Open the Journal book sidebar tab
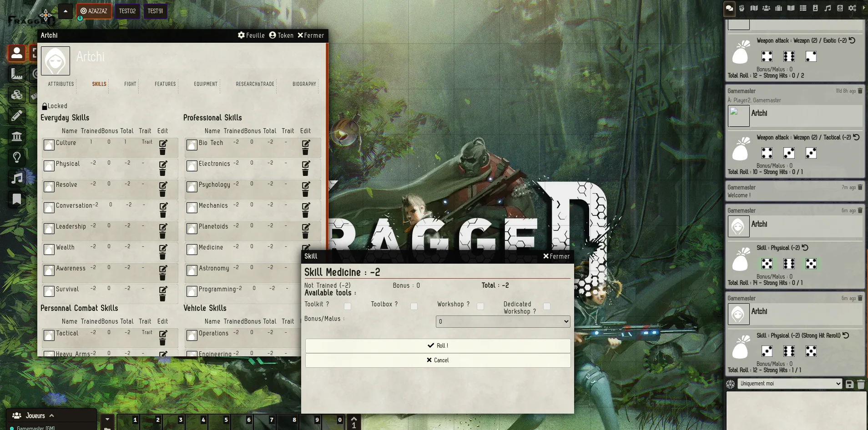This screenshot has height=430, width=868. point(791,8)
